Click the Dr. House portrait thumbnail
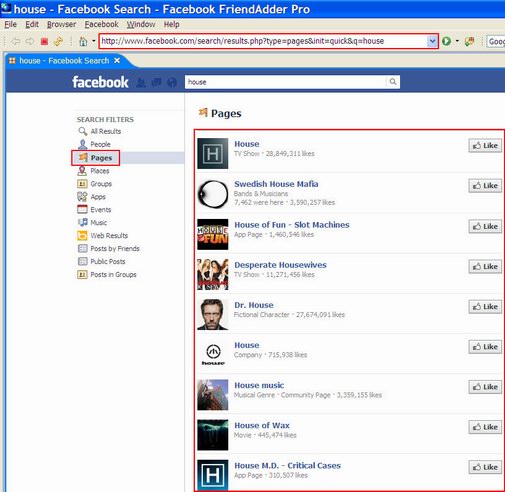Image resolution: width=505 pixels, height=492 pixels. tap(213, 315)
